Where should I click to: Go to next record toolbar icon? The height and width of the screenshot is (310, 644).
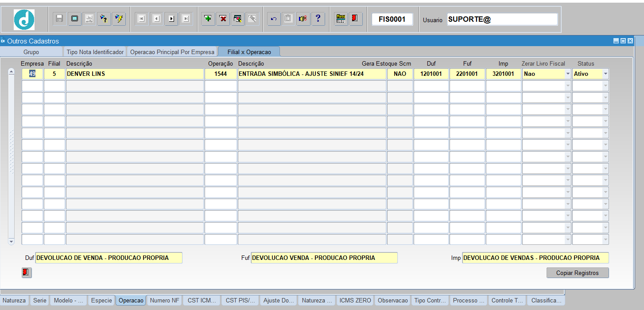(x=171, y=19)
